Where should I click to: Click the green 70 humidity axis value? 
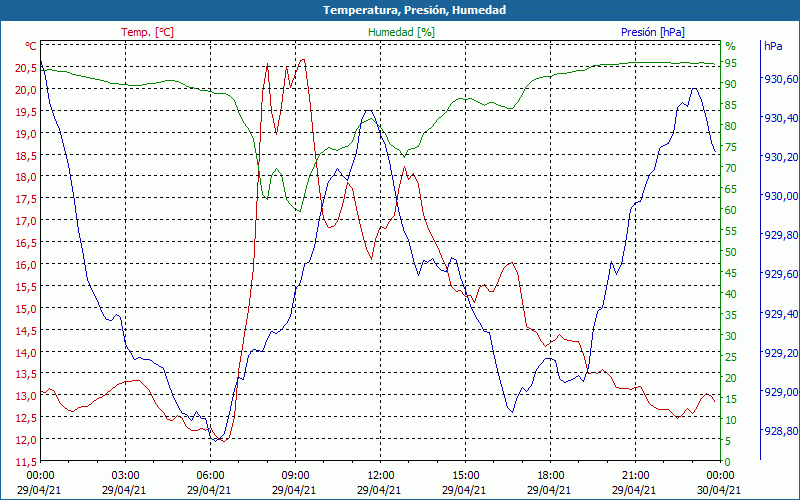point(731,168)
